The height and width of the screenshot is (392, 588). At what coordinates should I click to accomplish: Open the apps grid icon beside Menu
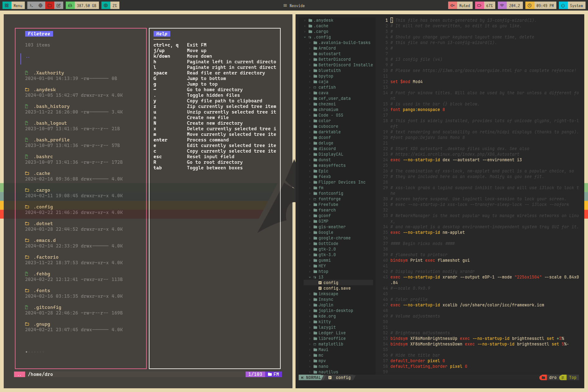[x=7, y=6]
